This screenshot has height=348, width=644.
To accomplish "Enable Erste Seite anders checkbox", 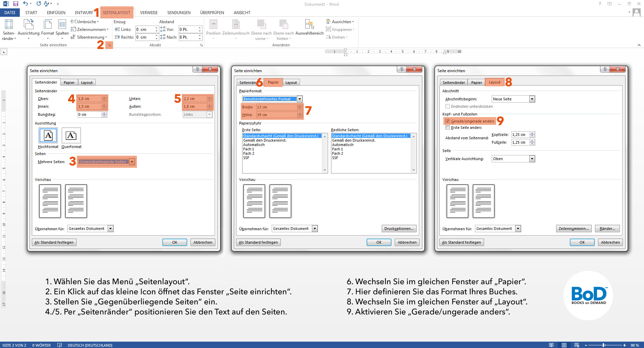I will (447, 128).
